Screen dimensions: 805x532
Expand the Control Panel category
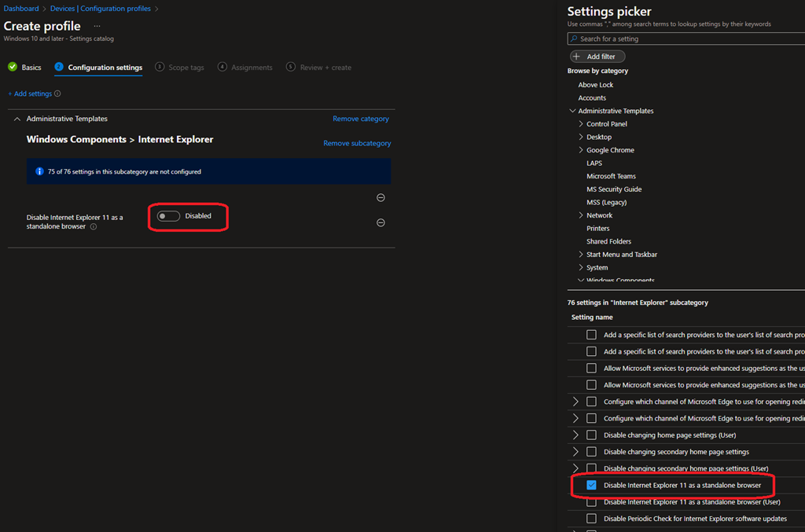coord(581,124)
